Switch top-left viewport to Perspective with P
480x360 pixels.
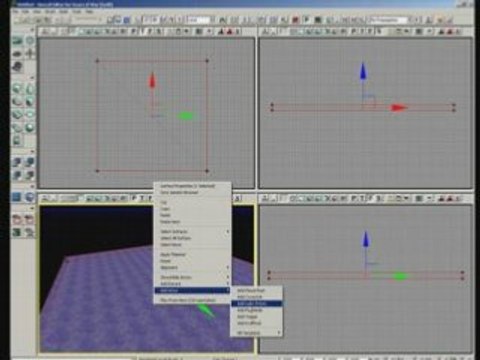pos(134,32)
